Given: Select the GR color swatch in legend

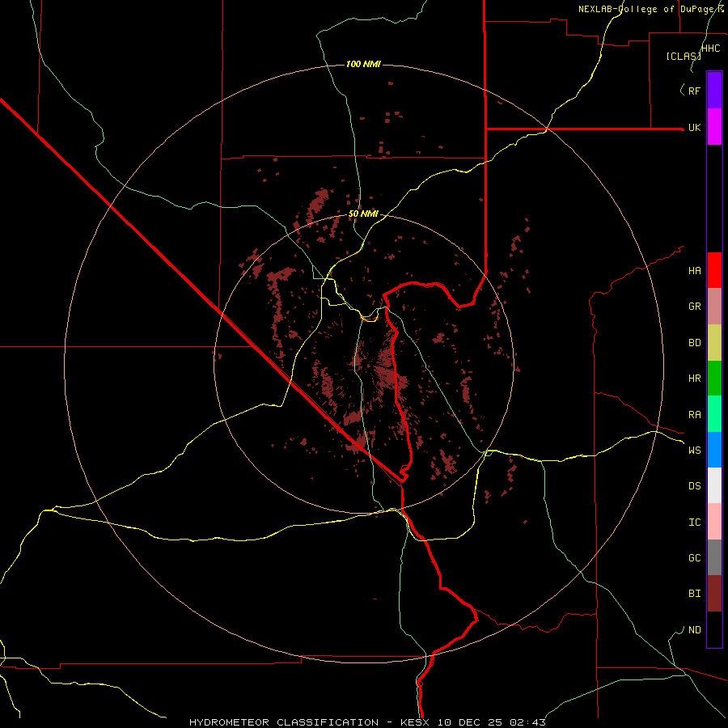Looking at the screenshot, I should pyautogui.click(x=714, y=306).
